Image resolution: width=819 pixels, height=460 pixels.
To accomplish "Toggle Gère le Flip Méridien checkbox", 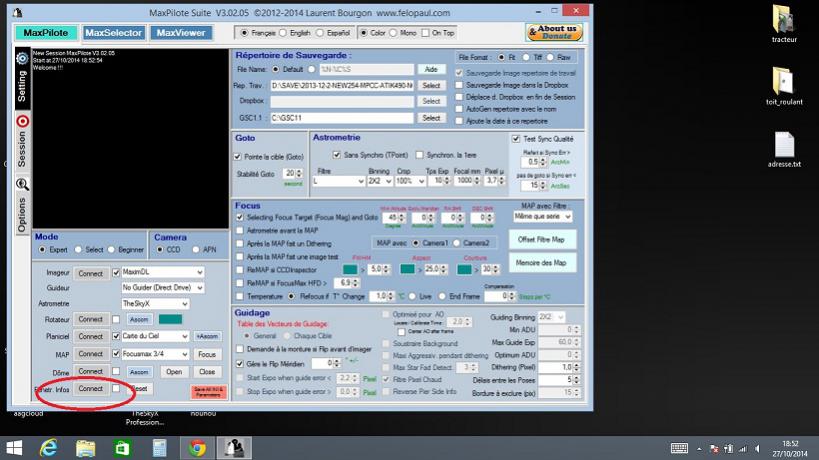I will [240, 363].
